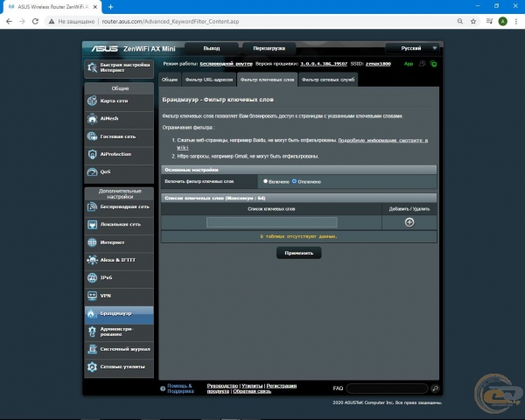The image size is (525, 420).
Task: Open the Интернет globe icon
Action: pyautogui.click(x=92, y=242)
